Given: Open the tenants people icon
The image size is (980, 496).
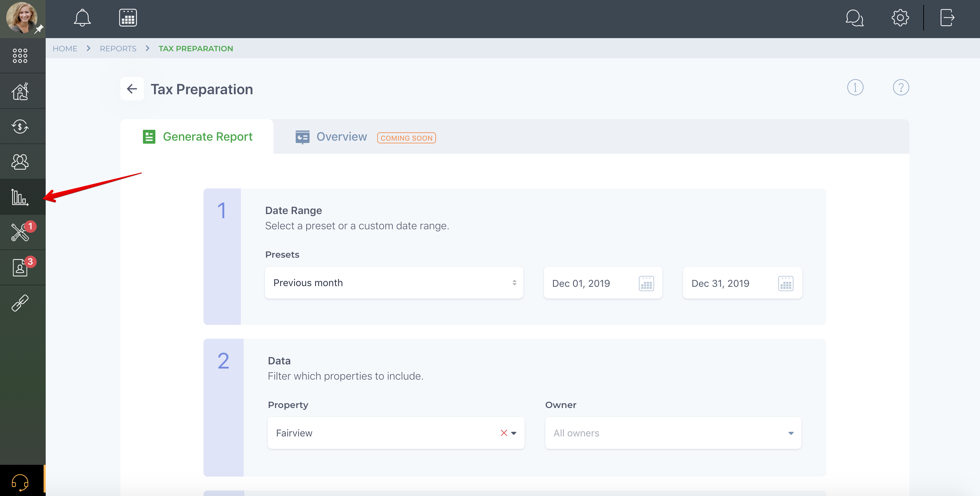Looking at the screenshot, I should (x=20, y=162).
